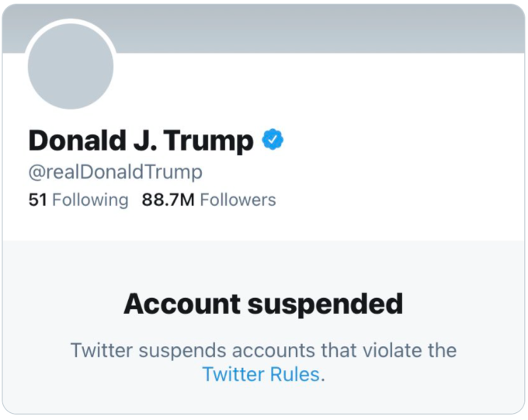
Task: Click the word Following
Action: click(90, 200)
